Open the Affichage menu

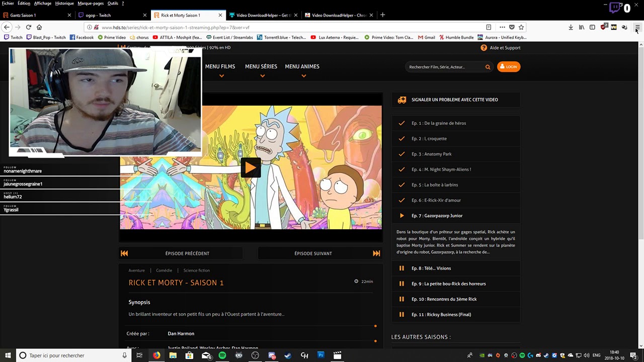pos(43,3)
